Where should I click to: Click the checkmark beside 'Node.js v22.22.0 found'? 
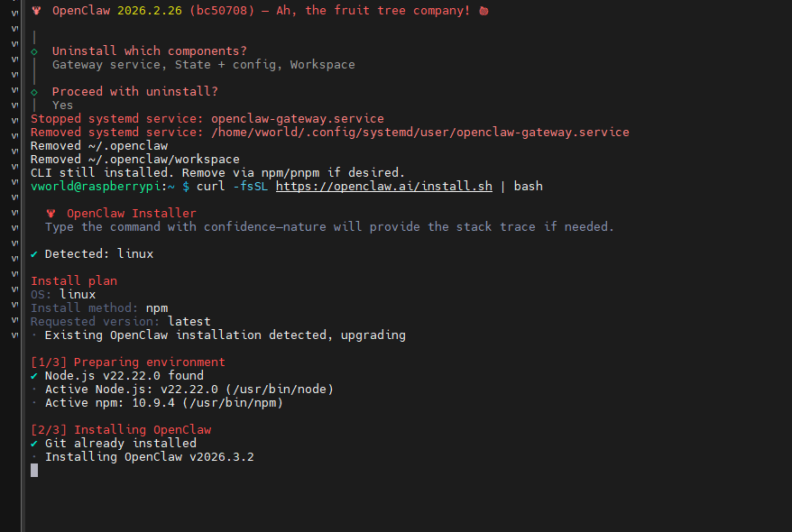34,376
